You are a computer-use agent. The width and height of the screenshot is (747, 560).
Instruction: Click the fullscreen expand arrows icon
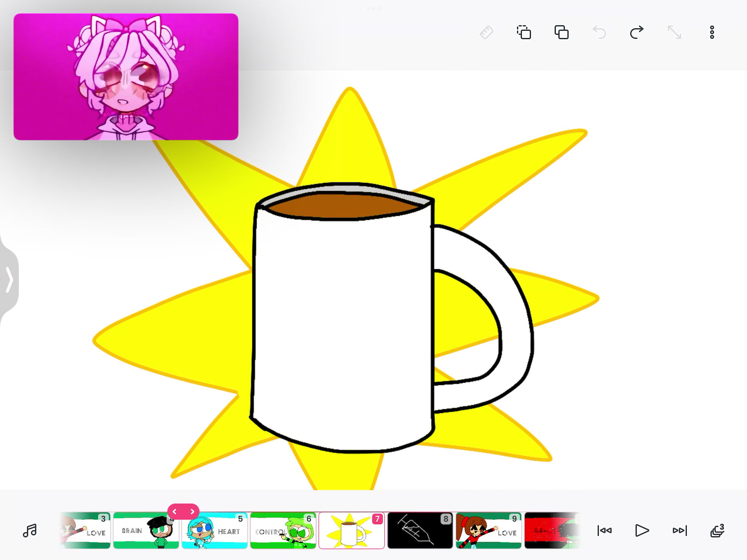click(674, 32)
